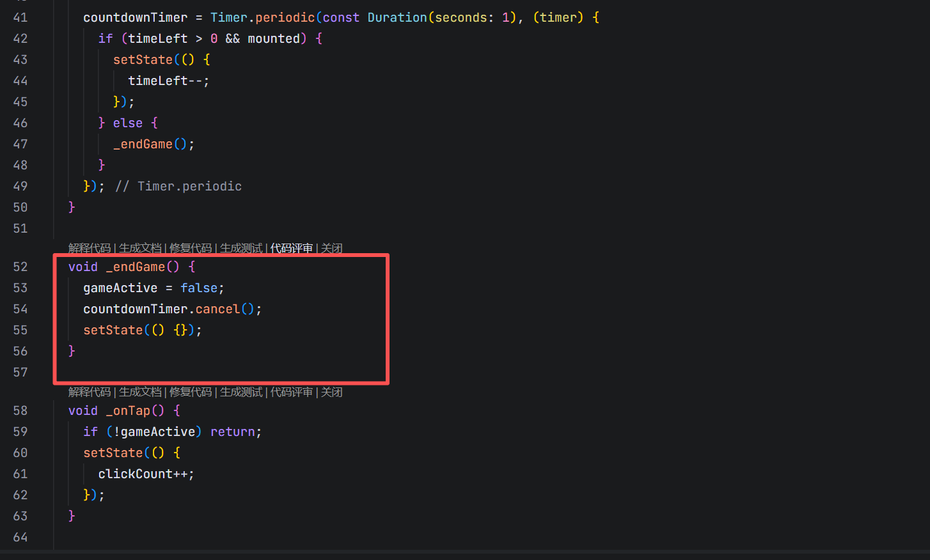Click 生成测试 link above _endGame function
The image size is (930, 560).
[x=241, y=248]
